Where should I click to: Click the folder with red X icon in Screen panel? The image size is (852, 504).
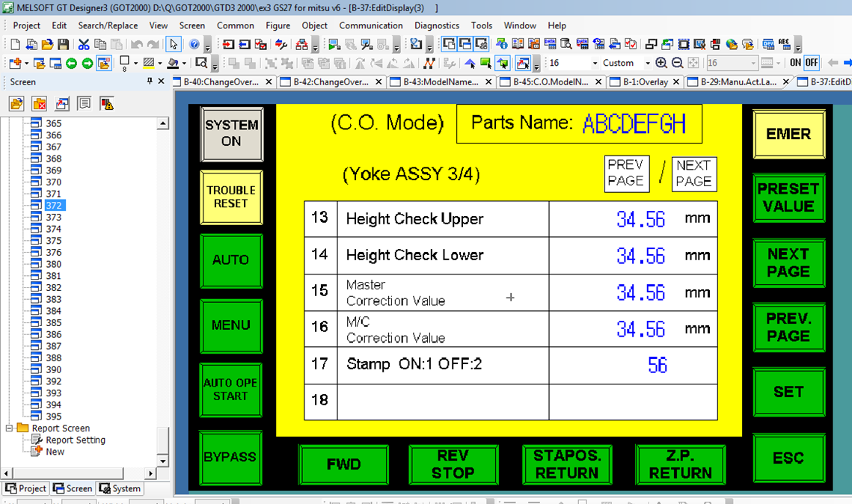click(x=39, y=104)
